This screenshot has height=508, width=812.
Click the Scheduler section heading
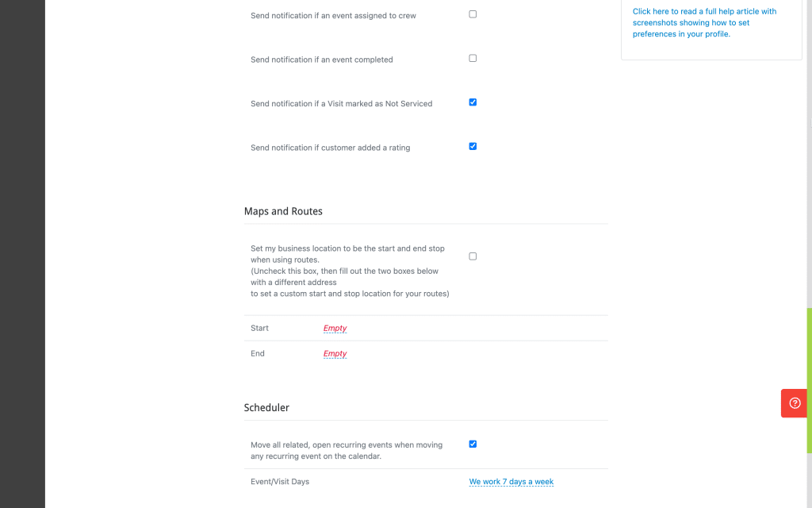pos(266,407)
